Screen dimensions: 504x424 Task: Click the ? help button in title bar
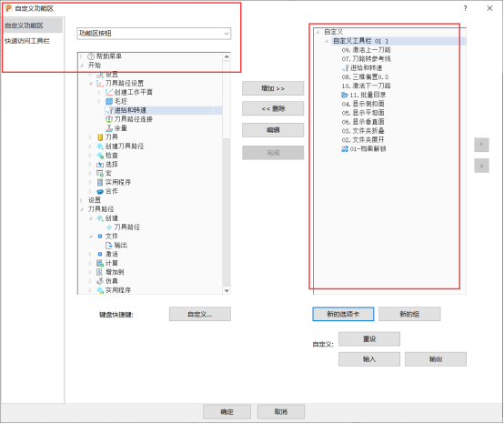coord(465,8)
